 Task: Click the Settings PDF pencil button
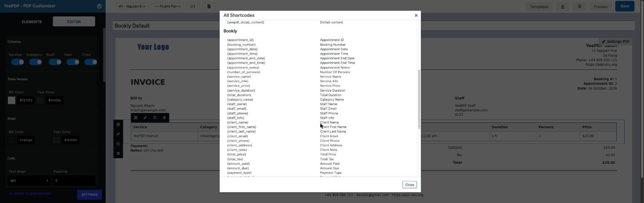[616, 42]
